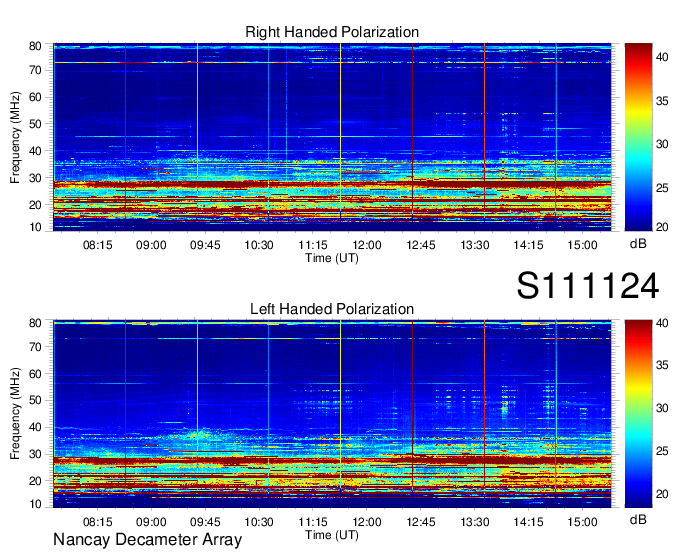Click the 14:15 time tick under Left Handed plot
Viewport: 680px width, 552px height.
(x=528, y=522)
